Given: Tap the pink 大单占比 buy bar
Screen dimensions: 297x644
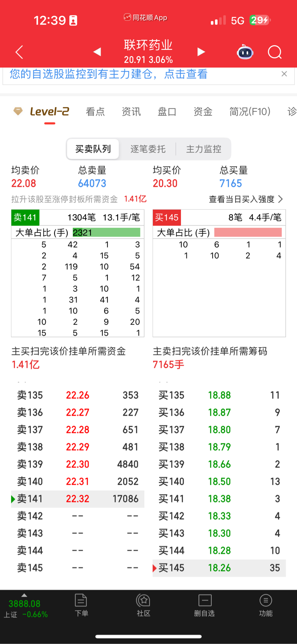Looking at the screenshot, I should point(248,232).
